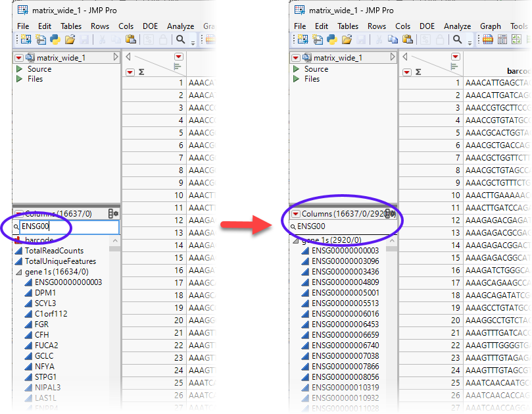
Task: Collapse the gene 1s (16634/0) column group
Action: pos(18,272)
